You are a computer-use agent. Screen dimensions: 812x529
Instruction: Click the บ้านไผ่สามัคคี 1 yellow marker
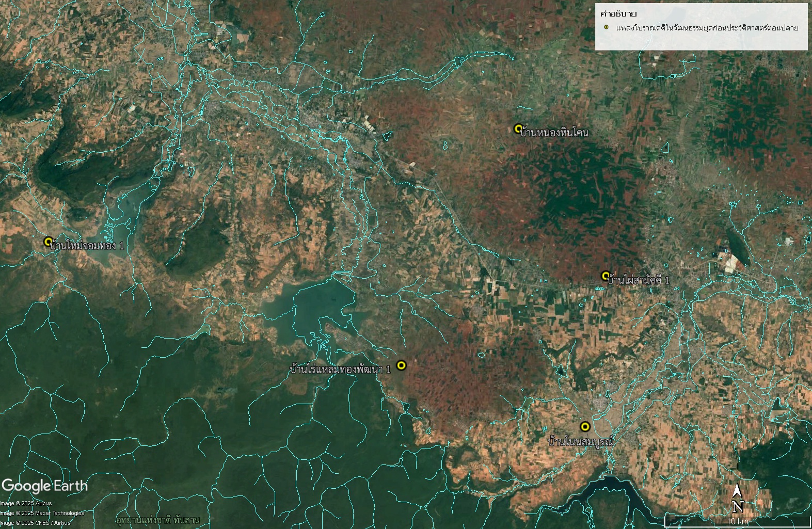coord(606,276)
